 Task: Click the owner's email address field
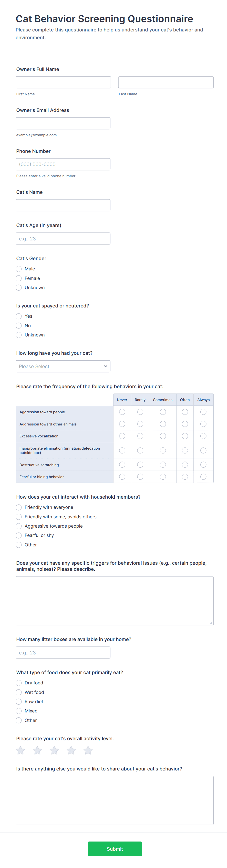pos(63,123)
